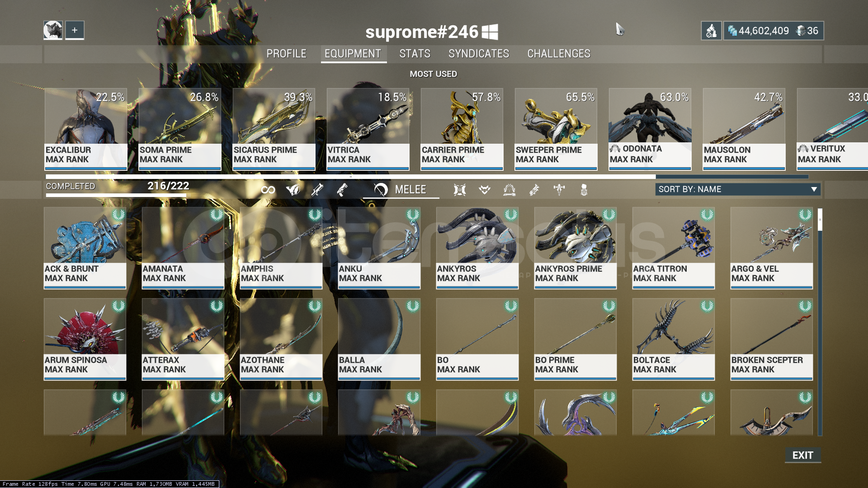This screenshot has width=868, height=488.
Task: Show Primary weapons rifle filter icon
Action: [x=317, y=190]
